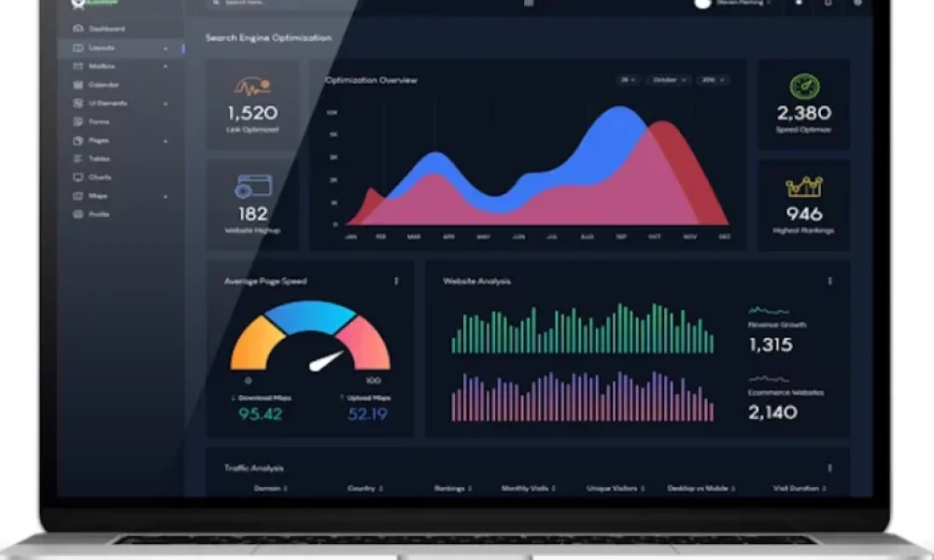Open the year dropdown above the chart
The image size is (934, 560).
[x=713, y=79]
